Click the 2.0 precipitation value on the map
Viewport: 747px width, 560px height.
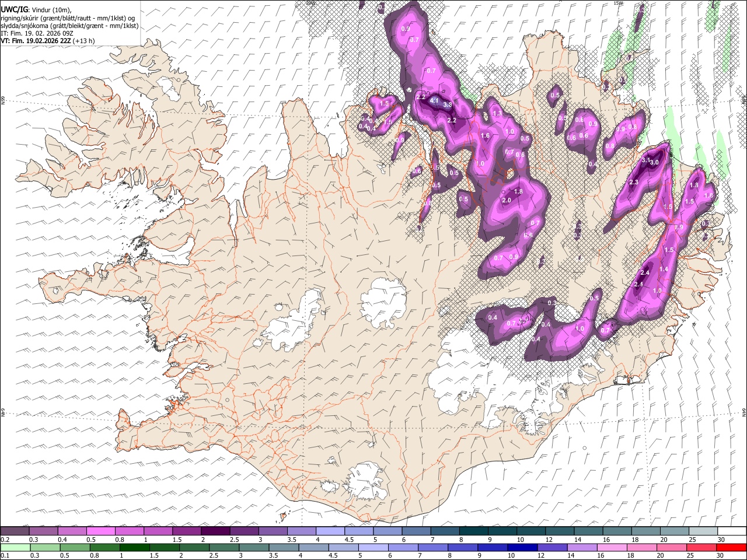(507, 201)
